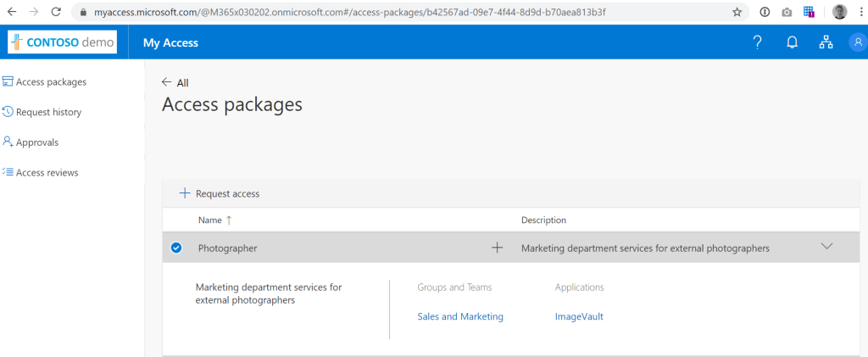Bookmark this page with star icon
The image size is (868, 357).
(737, 12)
